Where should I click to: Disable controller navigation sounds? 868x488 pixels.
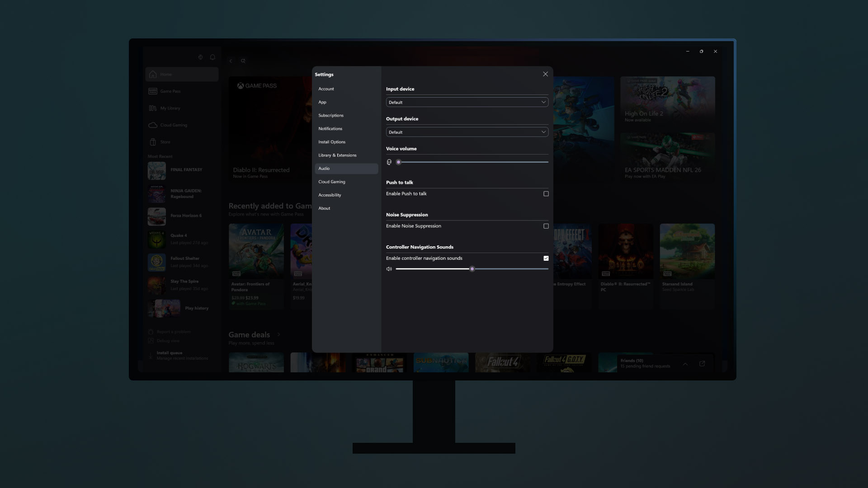coord(546,258)
